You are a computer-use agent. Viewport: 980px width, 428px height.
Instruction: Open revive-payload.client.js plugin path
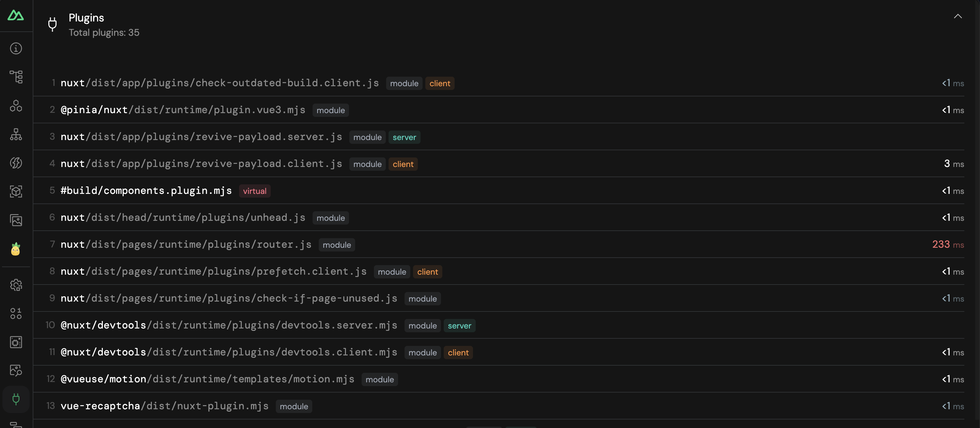201,164
